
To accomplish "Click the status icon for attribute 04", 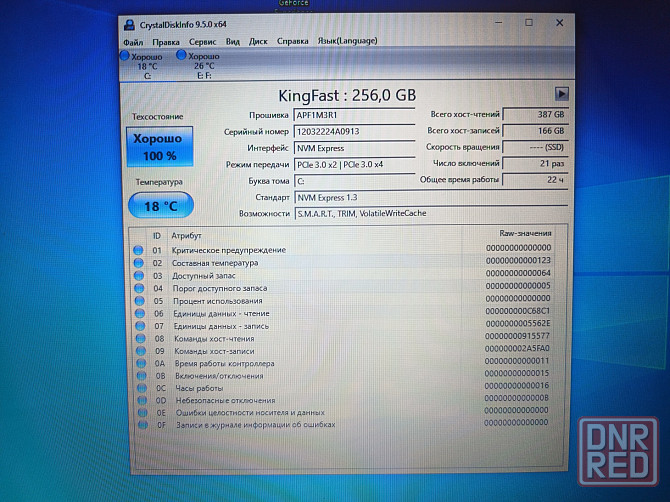I will tap(139, 288).
